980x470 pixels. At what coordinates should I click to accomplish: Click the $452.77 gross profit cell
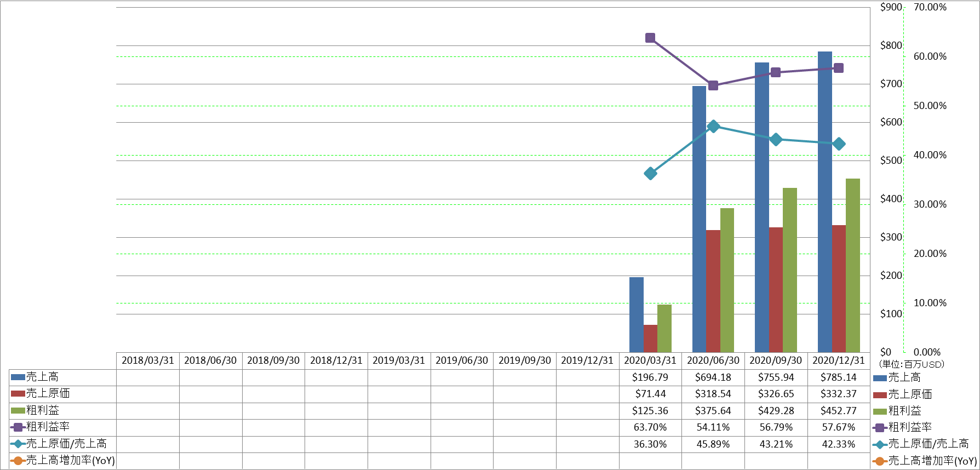tap(839, 411)
